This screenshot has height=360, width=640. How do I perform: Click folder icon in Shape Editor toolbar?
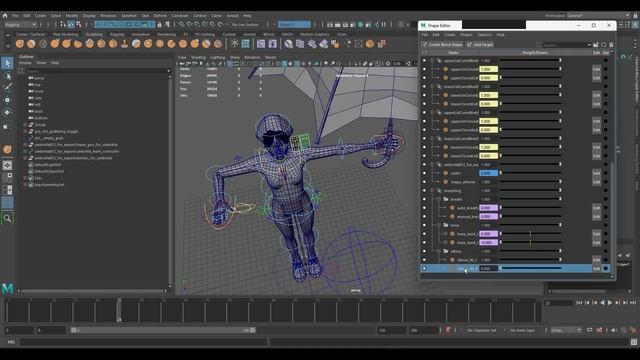coord(596,44)
